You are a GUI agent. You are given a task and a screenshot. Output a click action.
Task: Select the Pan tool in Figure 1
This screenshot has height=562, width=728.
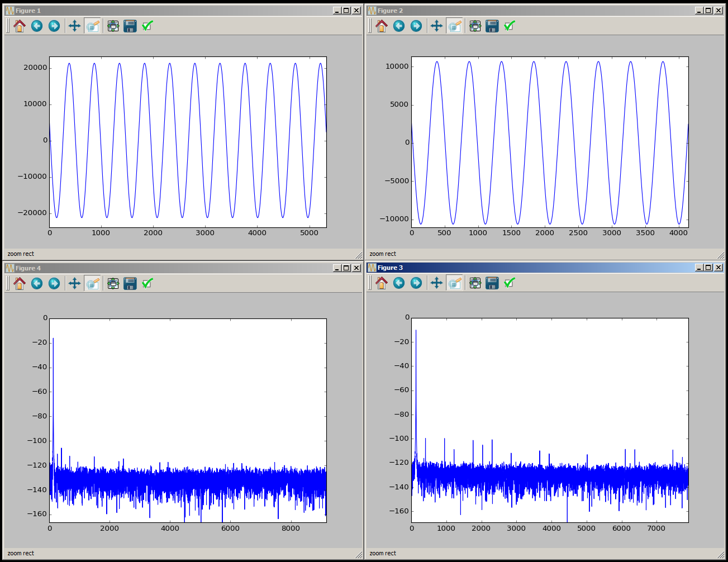click(74, 26)
